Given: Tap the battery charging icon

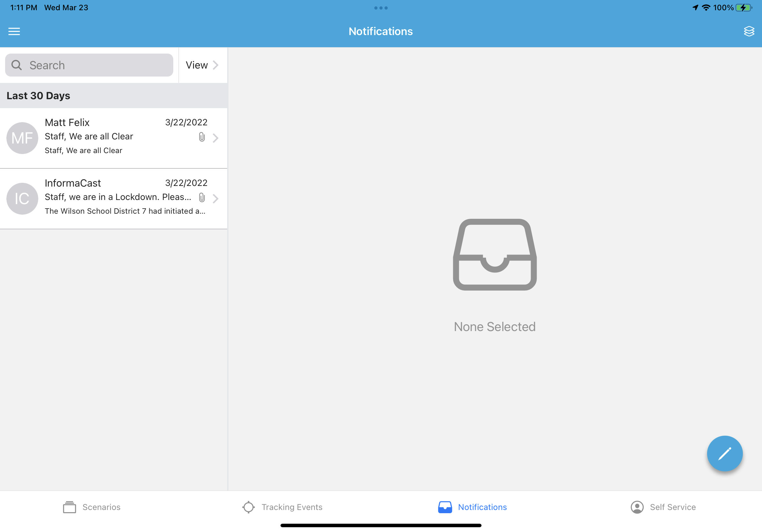Looking at the screenshot, I should pos(743,8).
